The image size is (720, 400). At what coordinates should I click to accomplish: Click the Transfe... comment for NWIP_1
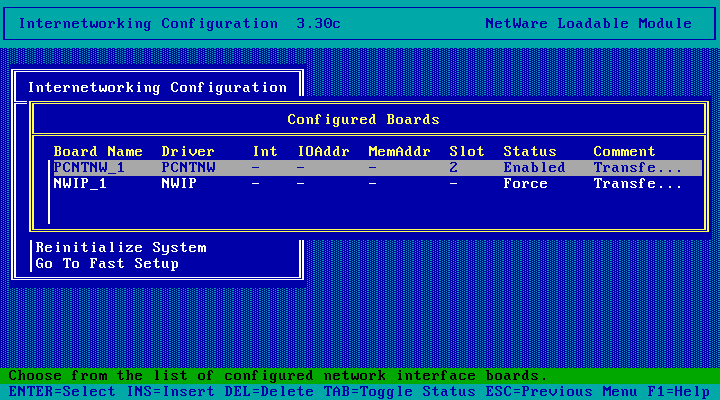[x=637, y=184]
